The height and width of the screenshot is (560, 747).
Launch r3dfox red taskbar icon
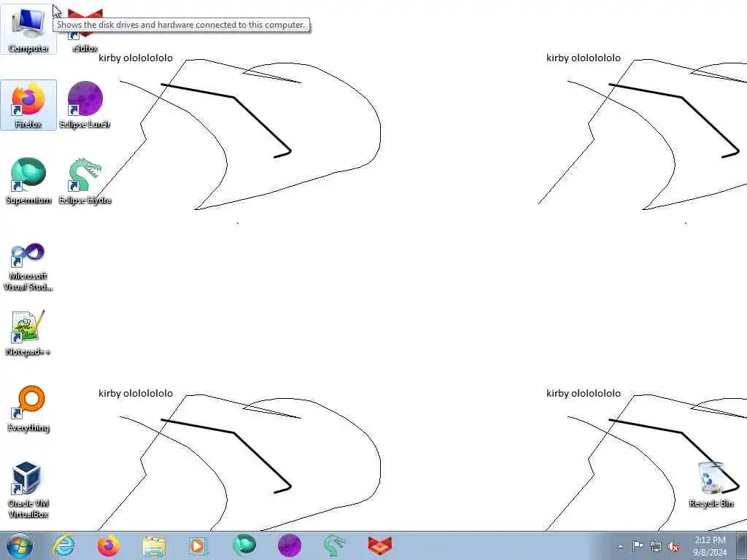point(379,545)
